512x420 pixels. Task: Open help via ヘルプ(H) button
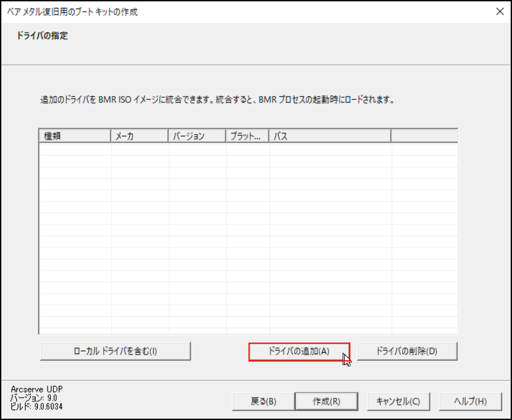click(x=470, y=401)
